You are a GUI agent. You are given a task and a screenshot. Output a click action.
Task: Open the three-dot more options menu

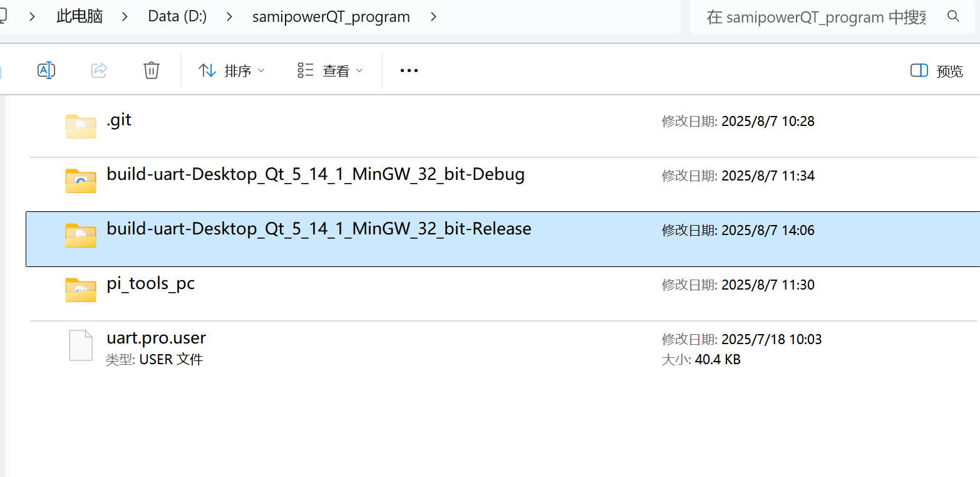click(x=409, y=71)
